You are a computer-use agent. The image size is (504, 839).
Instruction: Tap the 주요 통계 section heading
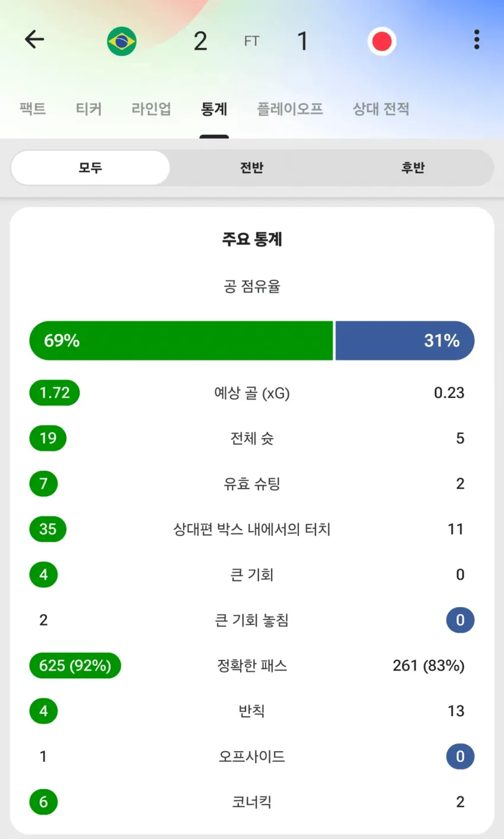point(252,239)
